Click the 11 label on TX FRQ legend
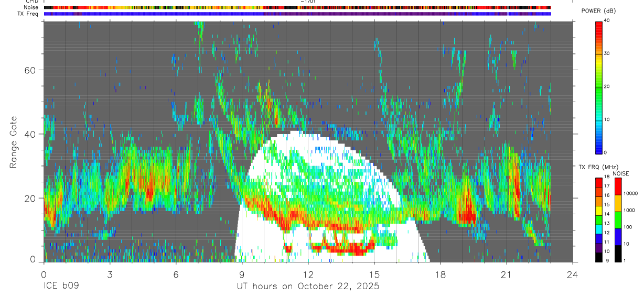The height and width of the screenshot is (297, 644). 607,242
